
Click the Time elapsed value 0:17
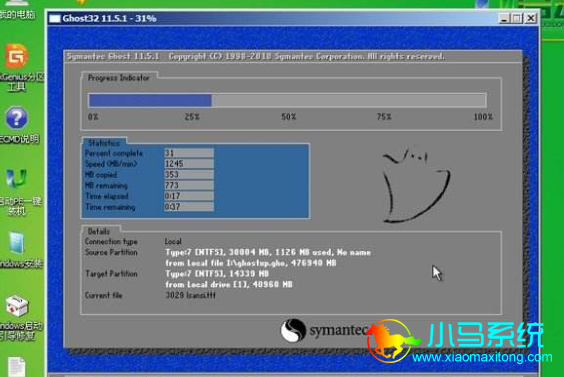189,196
